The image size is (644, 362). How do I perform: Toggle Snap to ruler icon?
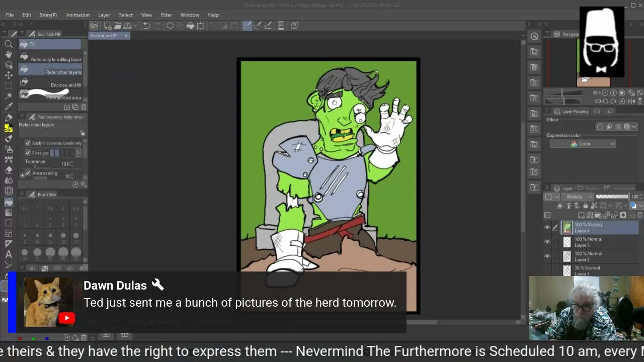click(x=247, y=26)
